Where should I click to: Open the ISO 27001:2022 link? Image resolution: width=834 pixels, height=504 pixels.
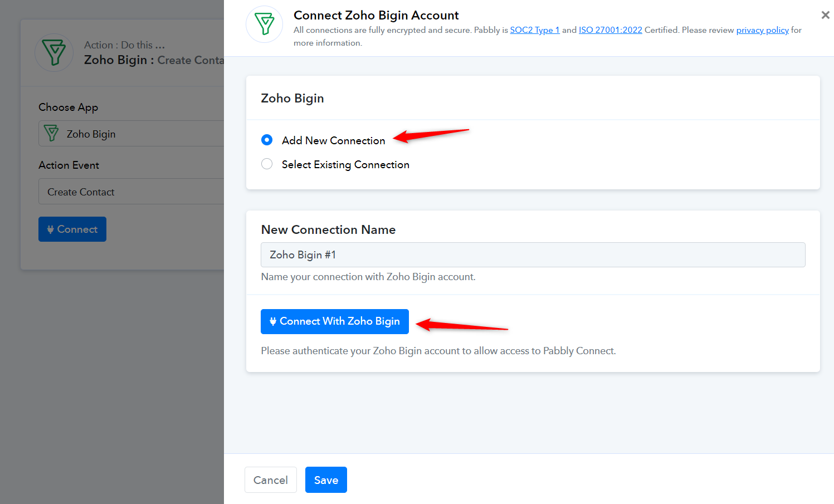611,30
